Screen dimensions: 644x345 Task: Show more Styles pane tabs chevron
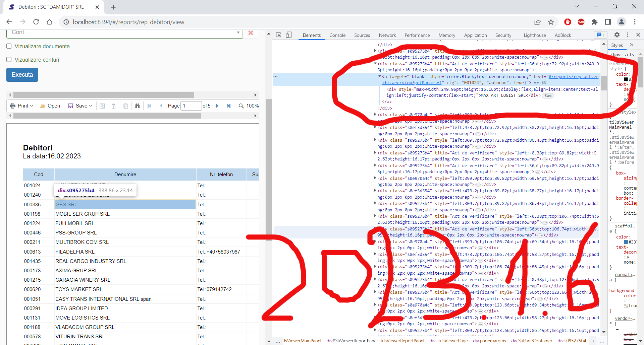(x=632, y=45)
